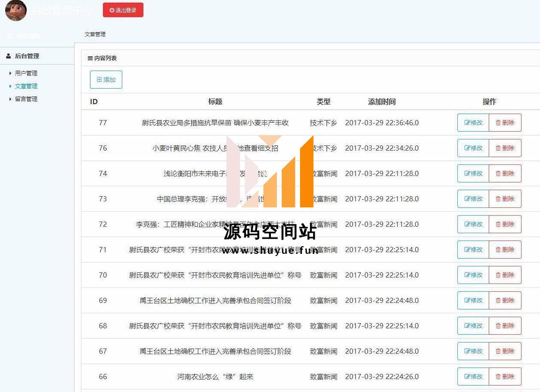Open 文章管理 in the sidebar

26,86
